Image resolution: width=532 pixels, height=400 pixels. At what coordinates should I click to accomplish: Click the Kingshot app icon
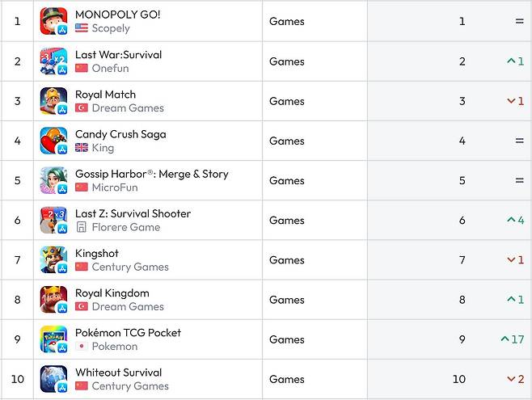[x=53, y=260]
